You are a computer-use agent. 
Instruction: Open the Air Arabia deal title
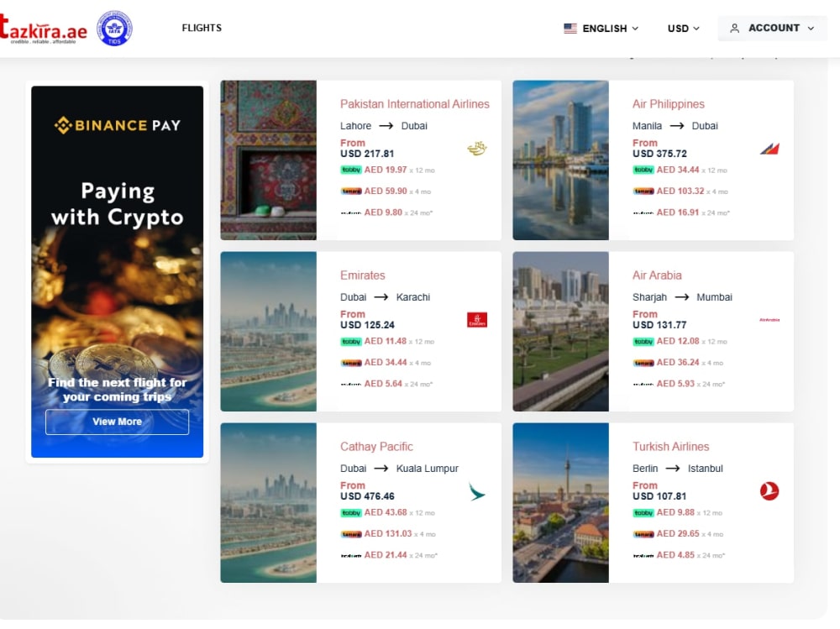point(657,275)
